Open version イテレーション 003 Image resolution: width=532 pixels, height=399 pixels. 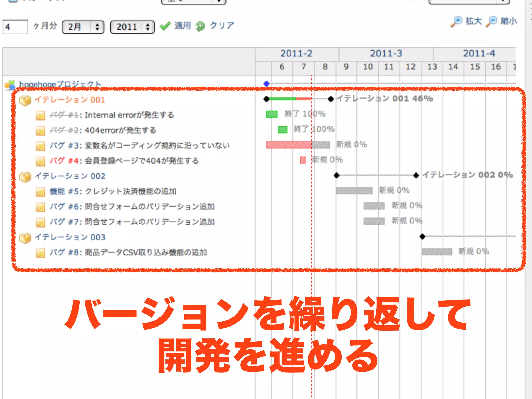(70, 237)
